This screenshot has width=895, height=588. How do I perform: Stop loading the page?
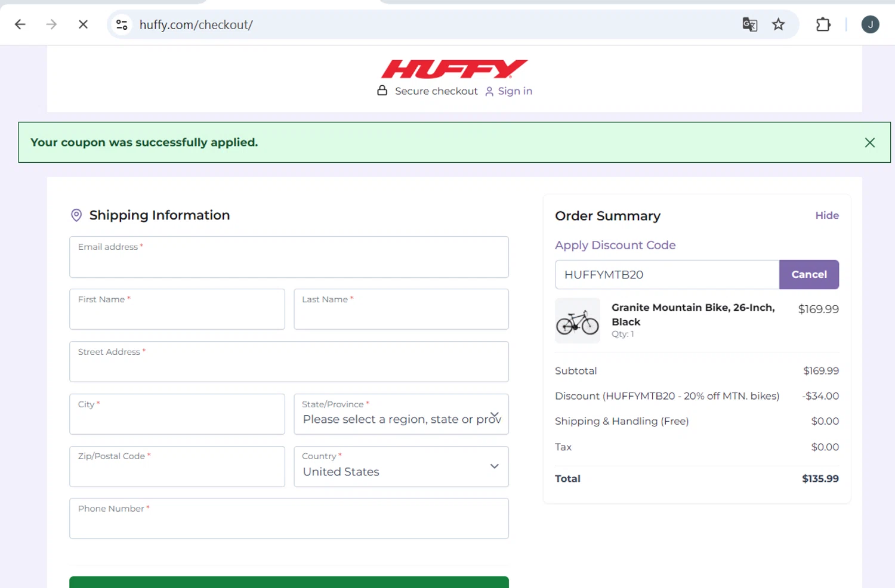click(x=84, y=24)
